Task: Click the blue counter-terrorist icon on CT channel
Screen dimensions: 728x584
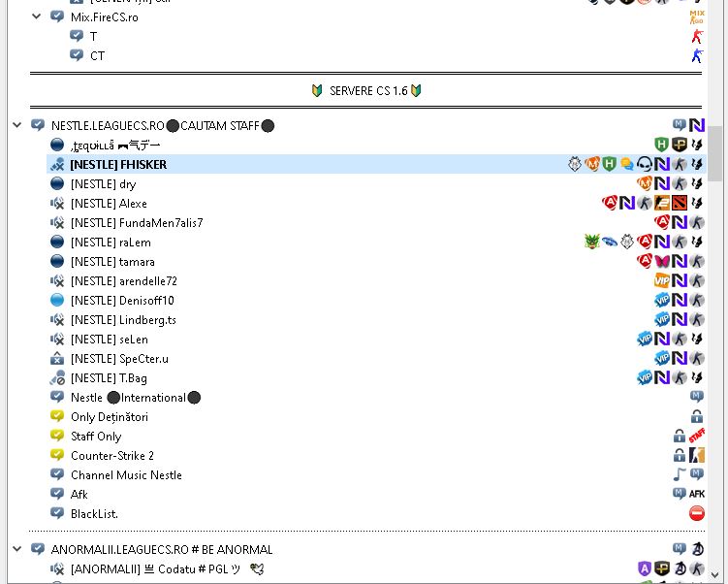Action: 697,55
